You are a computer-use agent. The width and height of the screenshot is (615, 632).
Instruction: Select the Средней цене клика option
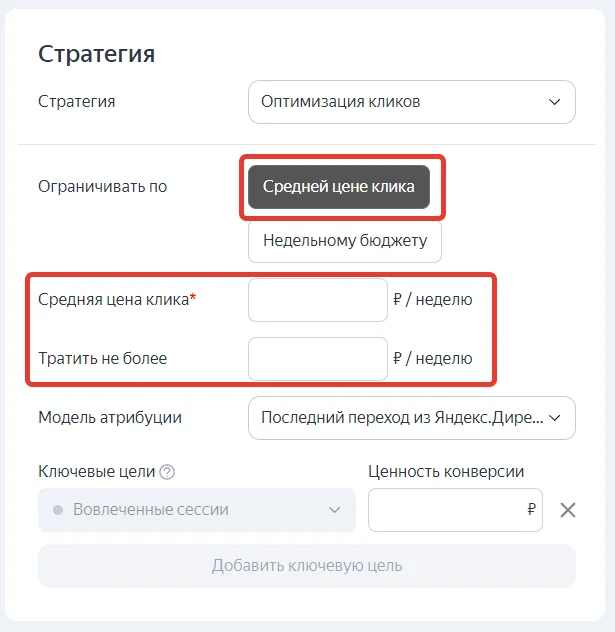click(339, 187)
